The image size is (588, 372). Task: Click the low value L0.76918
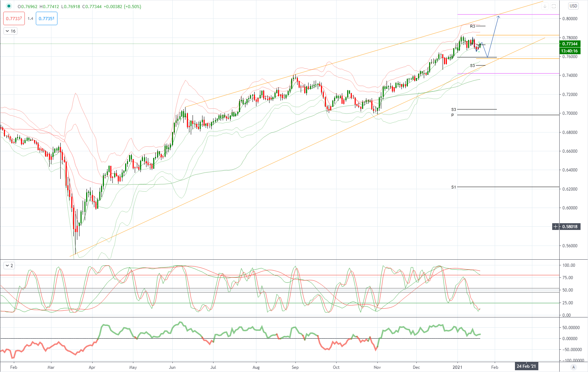pos(71,6)
